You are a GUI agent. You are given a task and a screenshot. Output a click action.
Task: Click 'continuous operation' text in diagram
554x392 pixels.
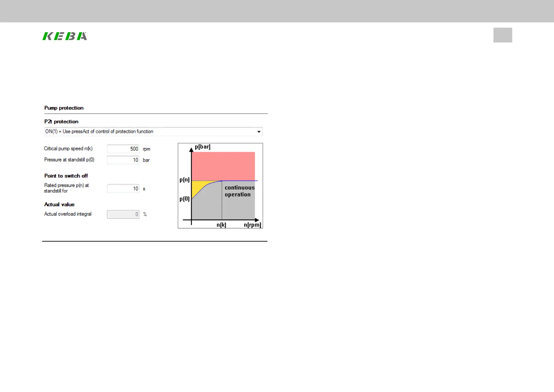coord(239,191)
